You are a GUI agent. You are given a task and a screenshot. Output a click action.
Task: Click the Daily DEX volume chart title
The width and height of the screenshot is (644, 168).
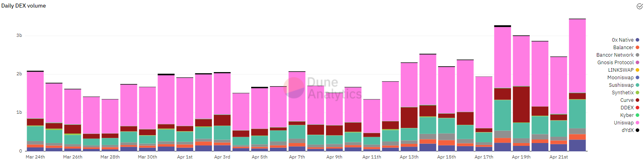tap(23, 6)
